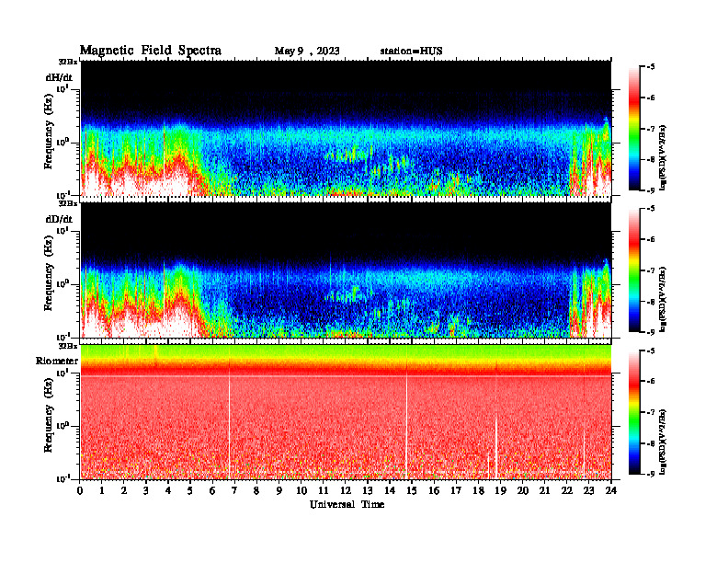Viewport: 728px width, 563px height.
Task: Click the "station=HUS" label
Action: (412, 51)
